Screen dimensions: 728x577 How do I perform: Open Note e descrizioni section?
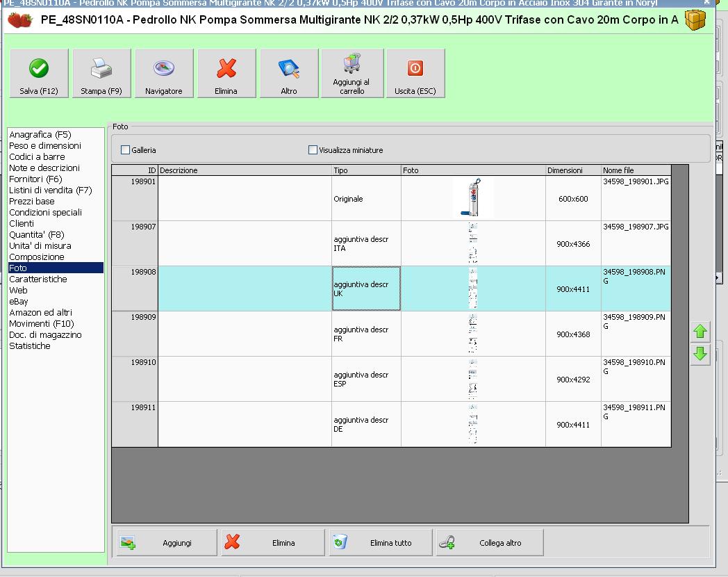pyautogui.click(x=44, y=168)
